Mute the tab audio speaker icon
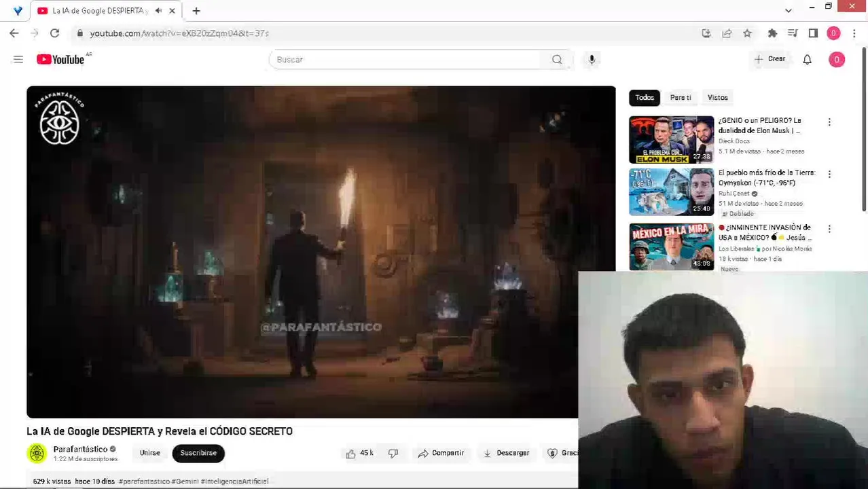The height and width of the screenshot is (489, 868). [158, 11]
